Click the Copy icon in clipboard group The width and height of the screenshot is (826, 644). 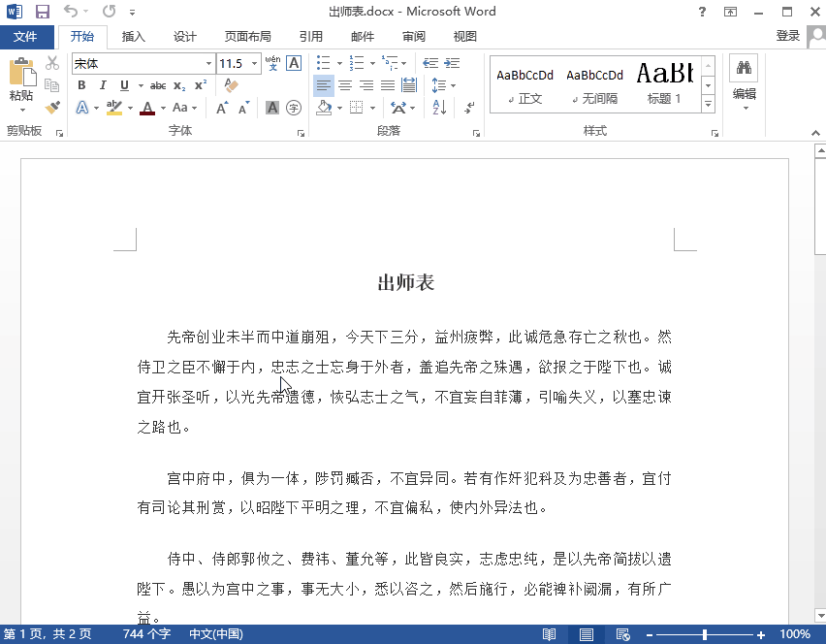(51, 84)
